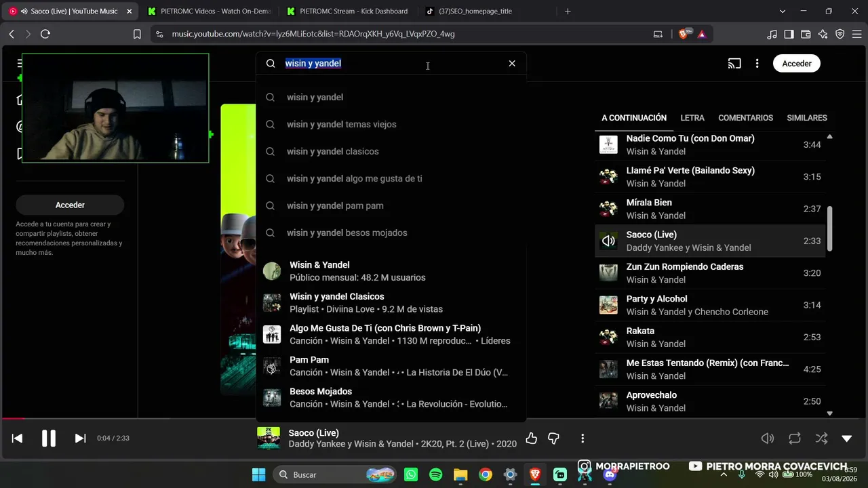Open Leo AI assistant
Image resolution: width=868 pixels, height=488 pixels.
pos(823,34)
